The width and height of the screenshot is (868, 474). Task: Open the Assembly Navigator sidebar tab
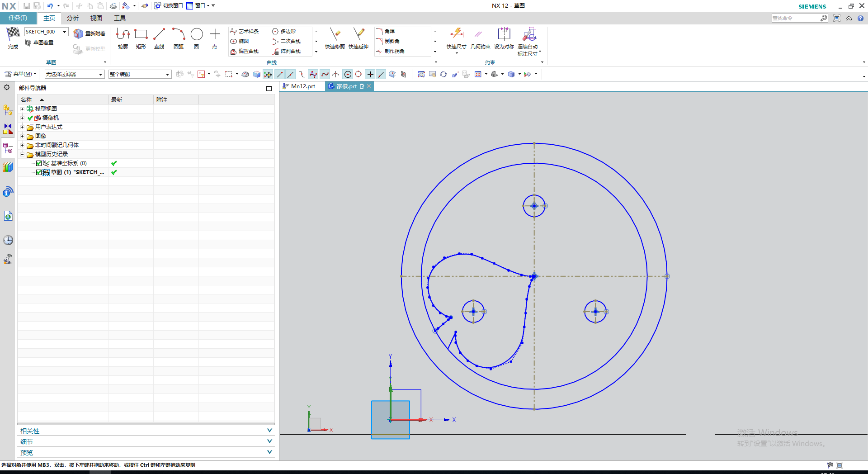pos(8,110)
